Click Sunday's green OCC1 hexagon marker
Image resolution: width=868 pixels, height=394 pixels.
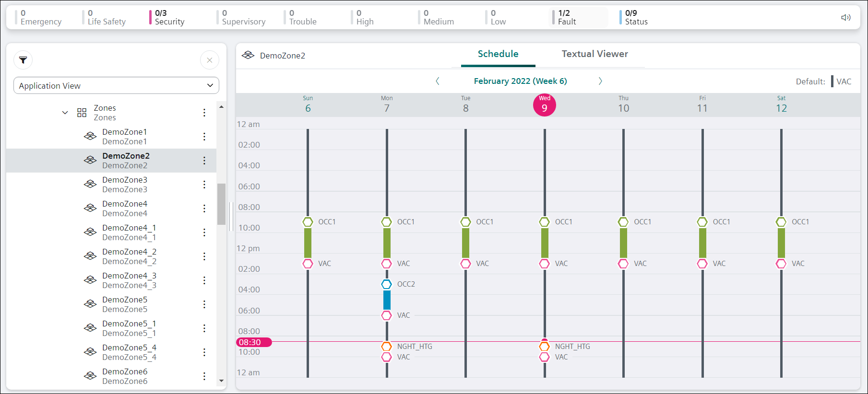click(x=308, y=222)
